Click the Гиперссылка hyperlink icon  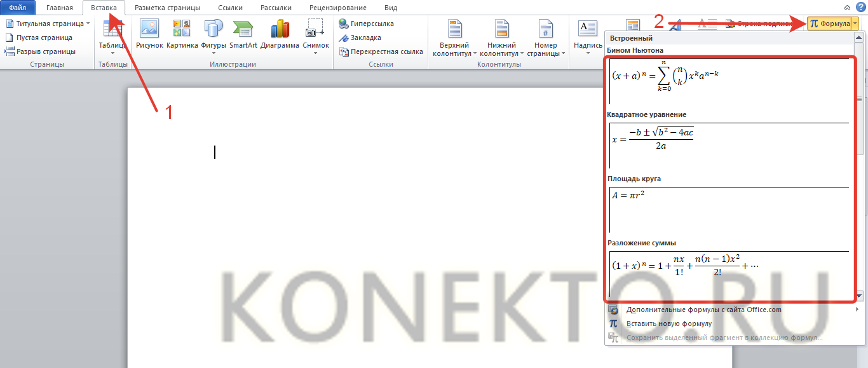[x=366, y=24]
